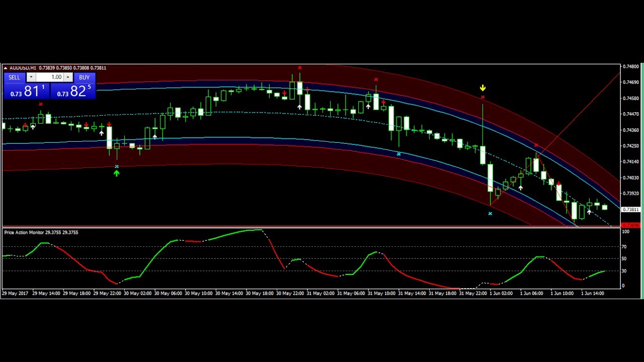Collapse one-click trading panel via title triangle
Image resolution: width=644 pixels, height=362 pixels.
click(6, 68)
